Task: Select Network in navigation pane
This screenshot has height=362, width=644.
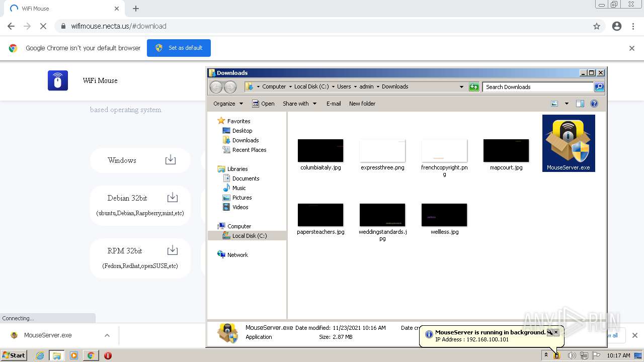Action: pos(237,255)
